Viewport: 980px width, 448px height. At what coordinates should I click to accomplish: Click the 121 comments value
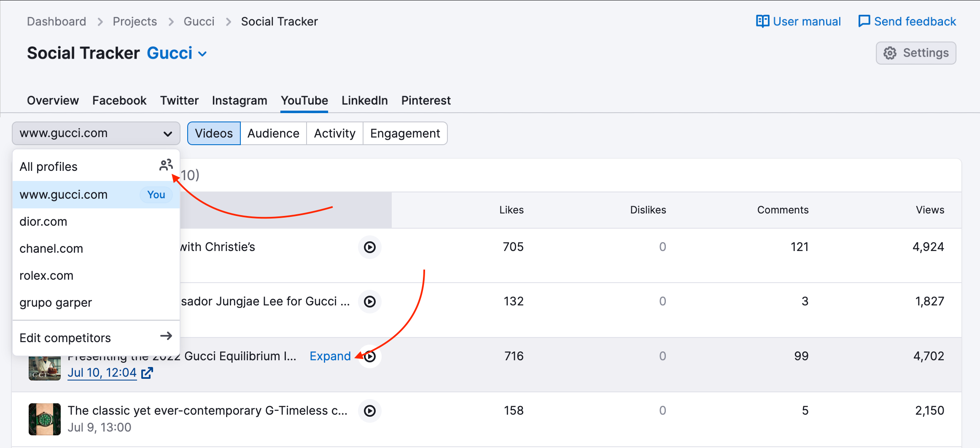pos(800,247)
